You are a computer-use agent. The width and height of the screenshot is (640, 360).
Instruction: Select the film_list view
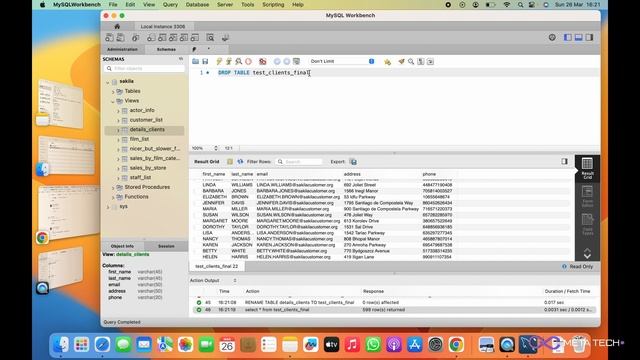click(x=139, y=139)
